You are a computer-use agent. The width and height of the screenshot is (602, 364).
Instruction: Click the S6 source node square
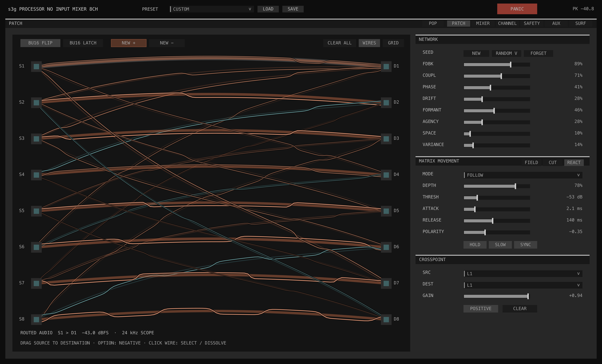[36, 247]
